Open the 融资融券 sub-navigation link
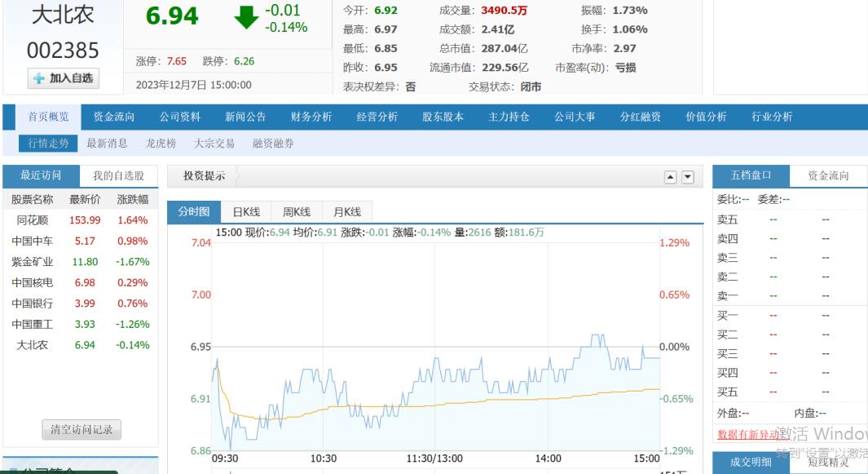This screenshot has width=868, height=474. click(273, 144)
